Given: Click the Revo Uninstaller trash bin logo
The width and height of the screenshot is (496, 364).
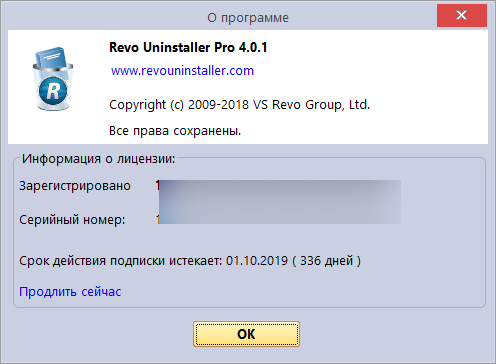Looking at the screenshot, I should coord(53,79).
